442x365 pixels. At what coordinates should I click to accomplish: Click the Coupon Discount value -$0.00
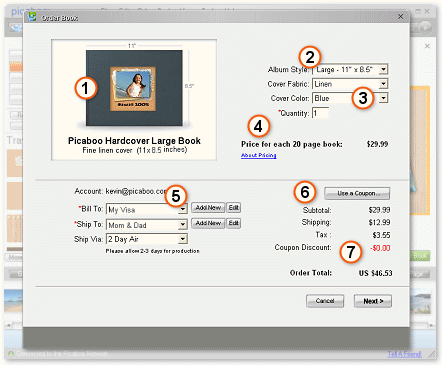click(380, 248)
